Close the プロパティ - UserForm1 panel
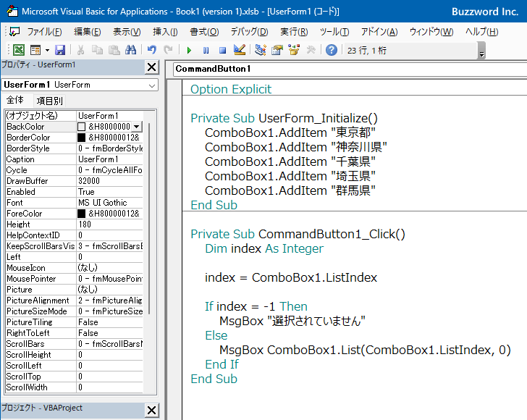527x420 pixels. [151, 67]
